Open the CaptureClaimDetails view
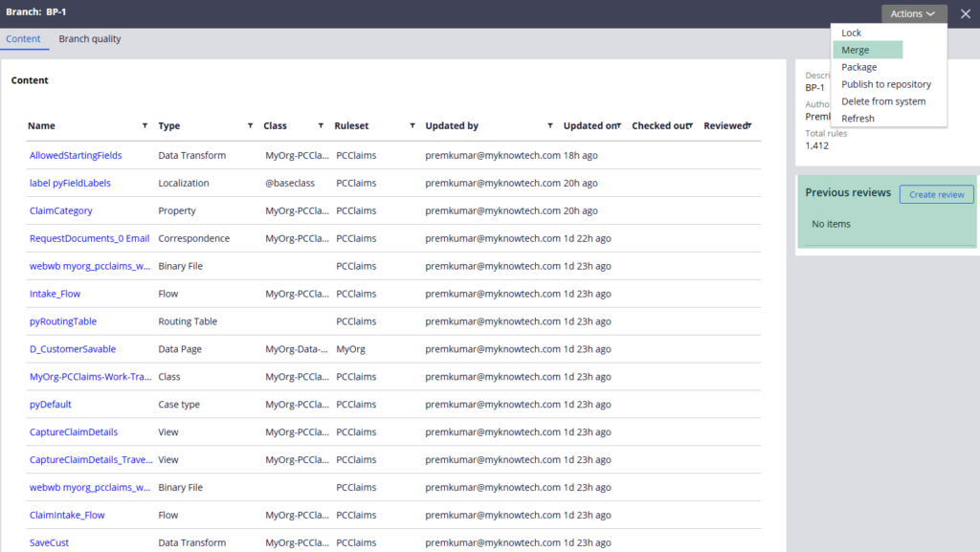Viewport: 980px width, 552px height. coord(74,432)
